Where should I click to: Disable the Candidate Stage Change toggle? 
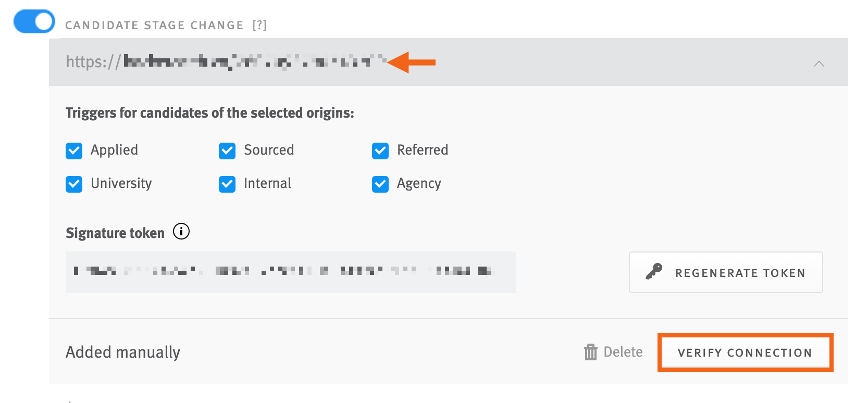tap(33, 21)
